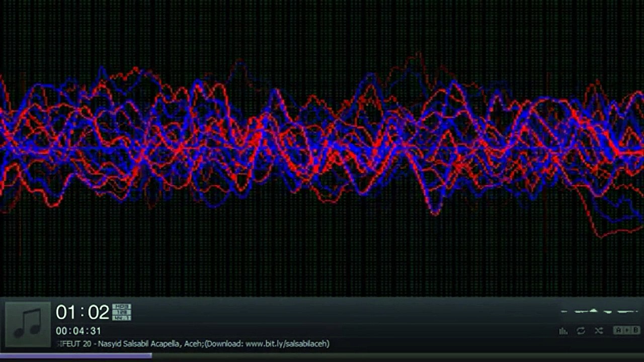Click the purple playback progress bar
Screen dimensions: 644x362
tap(75, 355)
